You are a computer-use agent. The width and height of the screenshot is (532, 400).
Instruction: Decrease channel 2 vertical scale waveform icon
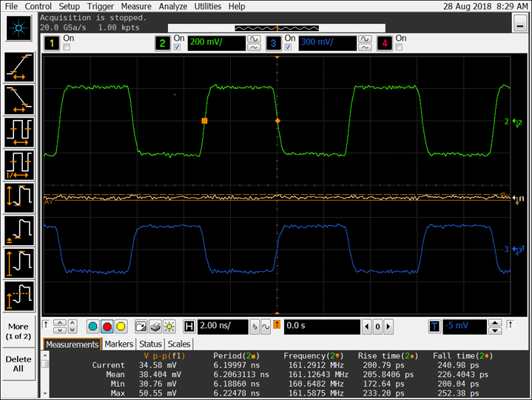(x=254, y=47)
